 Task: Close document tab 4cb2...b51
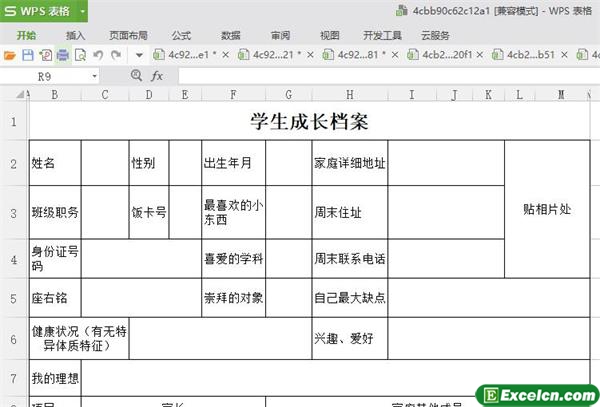click(x=564, y=55)
